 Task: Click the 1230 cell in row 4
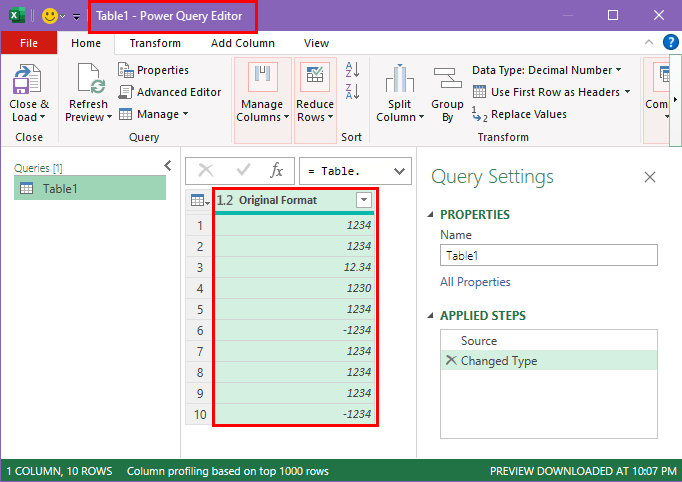294,288
